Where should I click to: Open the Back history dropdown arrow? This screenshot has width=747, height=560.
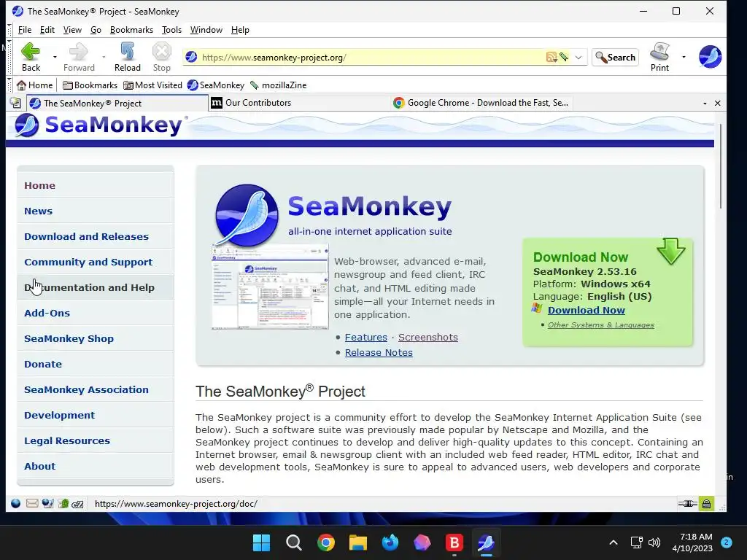(x=55, y=57)
